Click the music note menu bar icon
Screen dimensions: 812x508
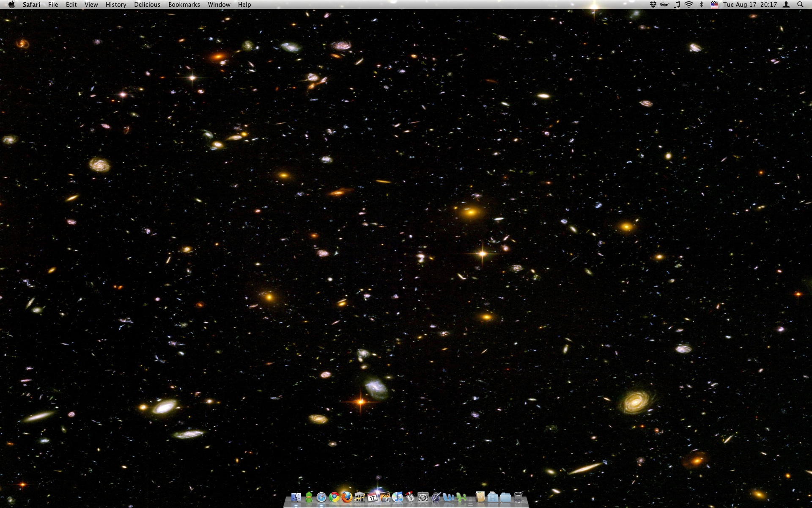[677, 5]
